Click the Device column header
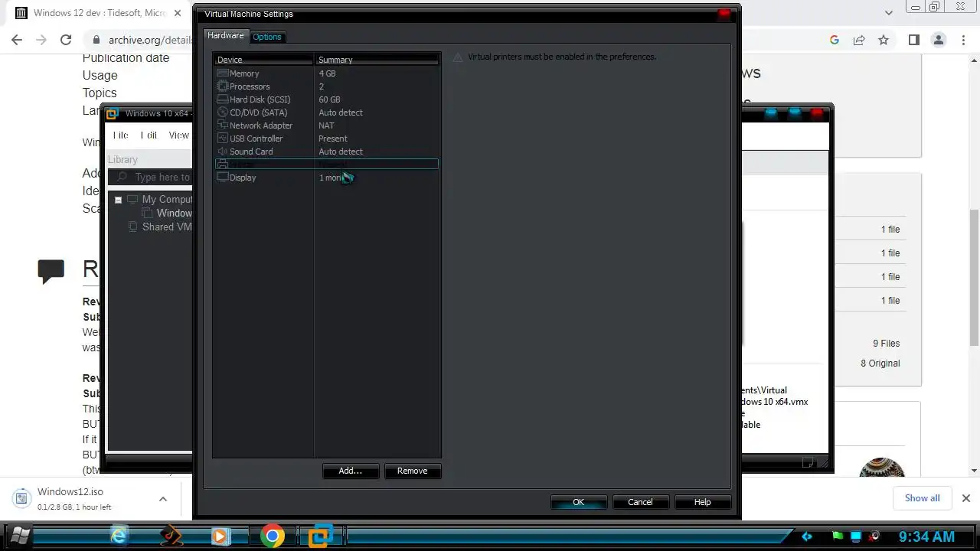The height and width of the screenshot is (551, 980). [264, 60]
